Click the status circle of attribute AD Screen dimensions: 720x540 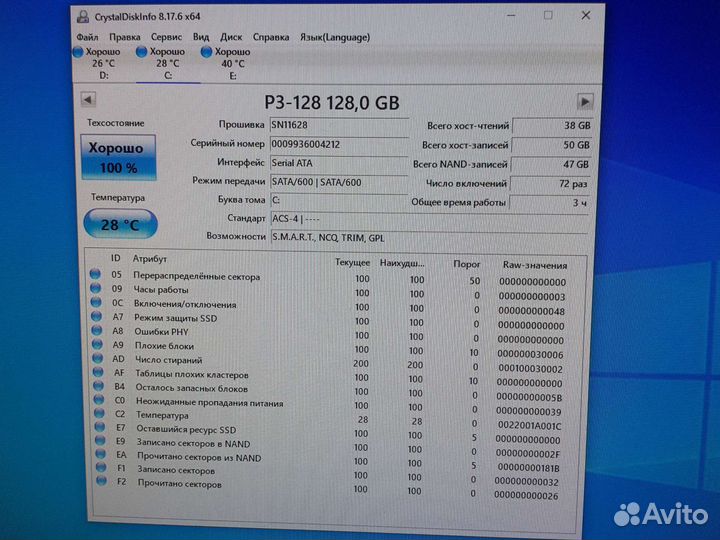(98, 357)
